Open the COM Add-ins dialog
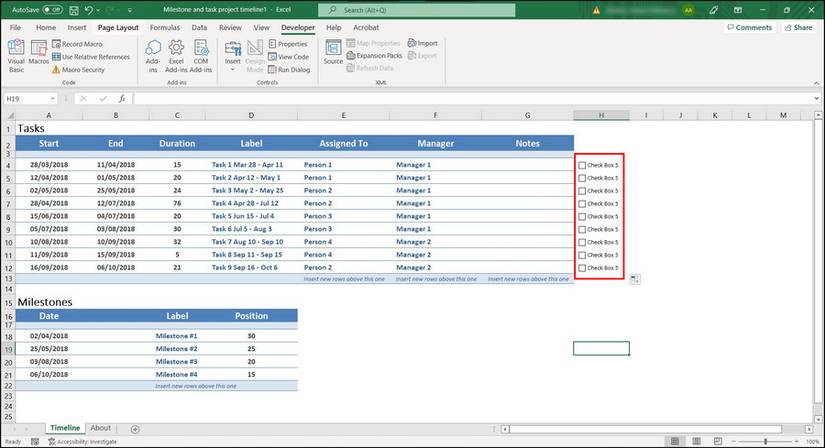Screen dimensions: 825x448 (x=200, y=55)
